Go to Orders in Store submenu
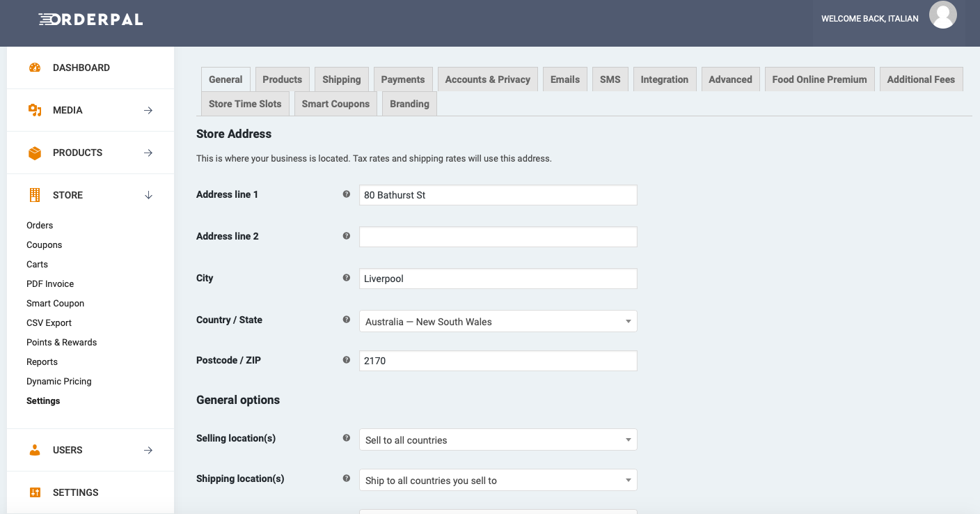The height and width of the screenshot is (514, 980). tap(40, 225)
